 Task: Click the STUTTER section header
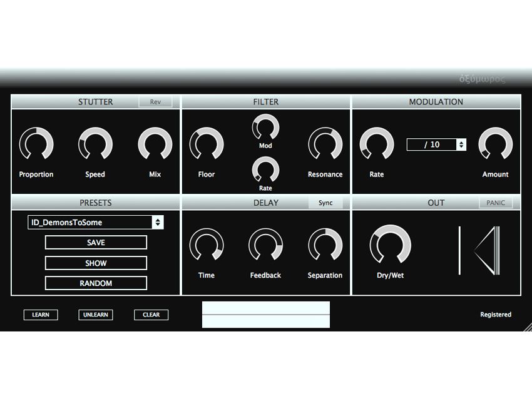point(95,101)
